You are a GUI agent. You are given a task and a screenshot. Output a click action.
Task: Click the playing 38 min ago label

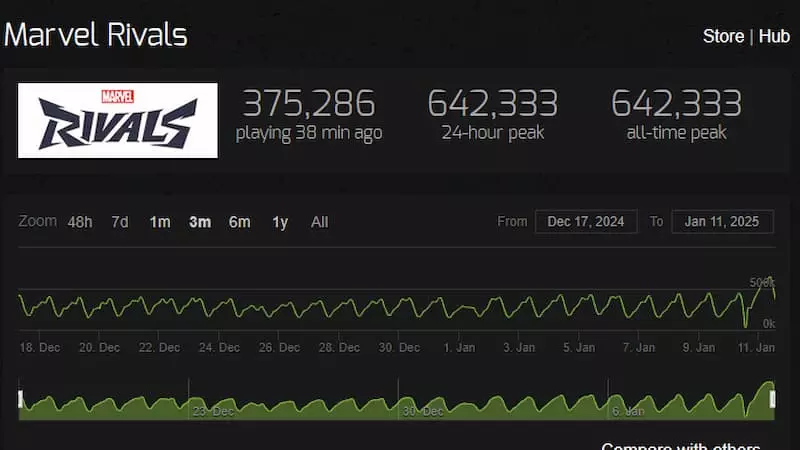coord(309,133)
